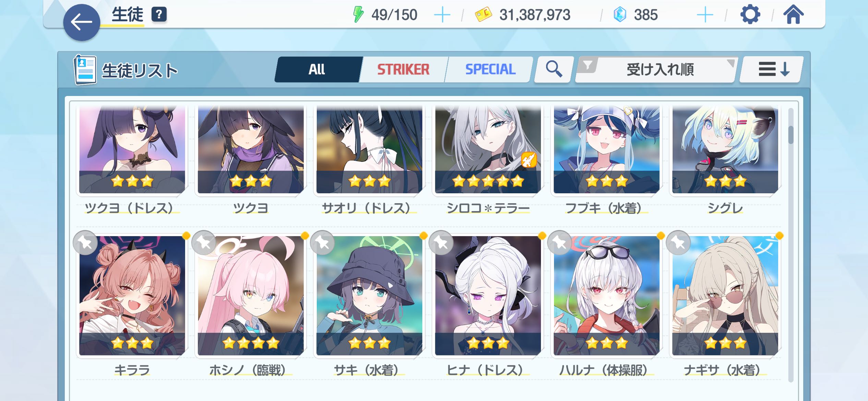The width and height of the screenshot is (868, 401).
Task: Switch to the STRIKER tab
Action: tap(403, 70)
